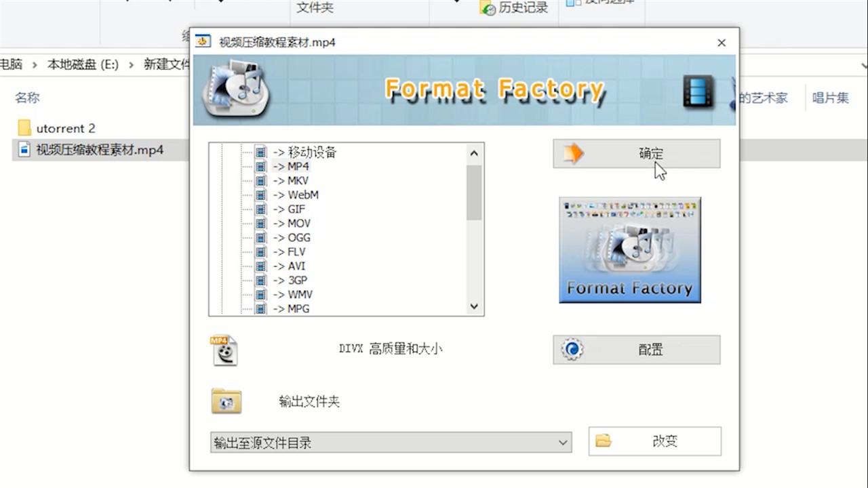Click the yellow folder icon on 改变 button
868x488 pixels.
point(603,441)
